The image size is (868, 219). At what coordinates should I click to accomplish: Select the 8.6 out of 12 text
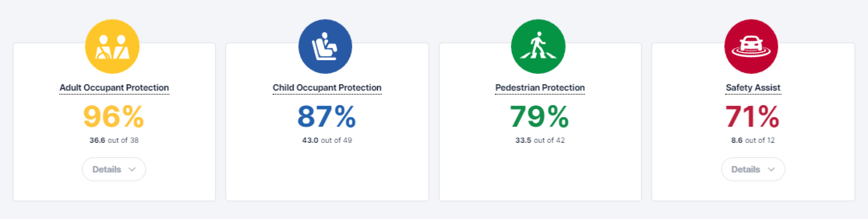coord(753,140)
